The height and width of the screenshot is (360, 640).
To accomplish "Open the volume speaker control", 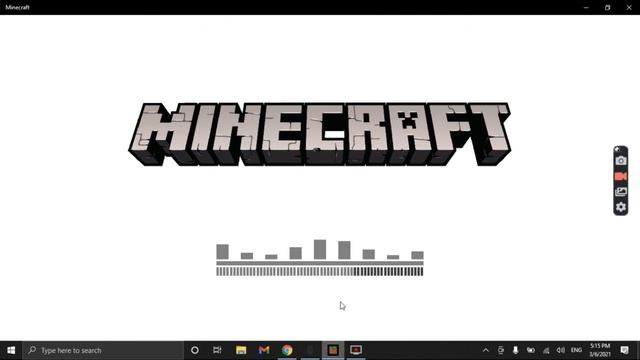I will tap(561, 350).
